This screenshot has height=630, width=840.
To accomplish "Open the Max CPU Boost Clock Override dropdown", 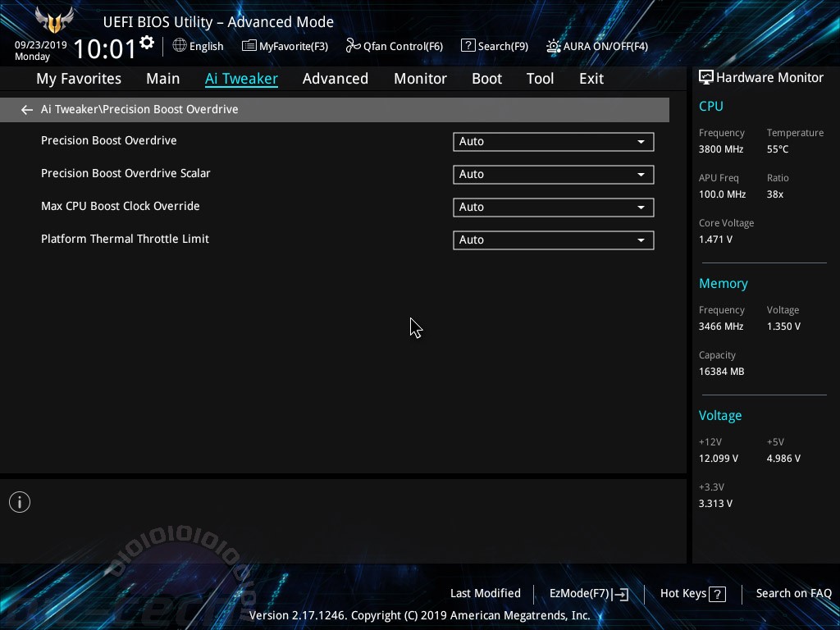I will (x=554, y=208).
